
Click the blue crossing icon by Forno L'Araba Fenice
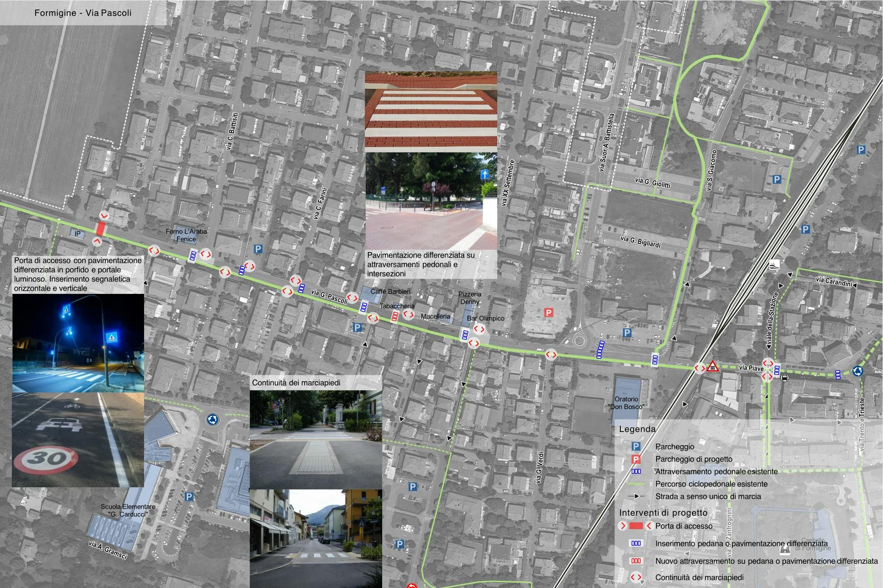[x=193, y=256]
